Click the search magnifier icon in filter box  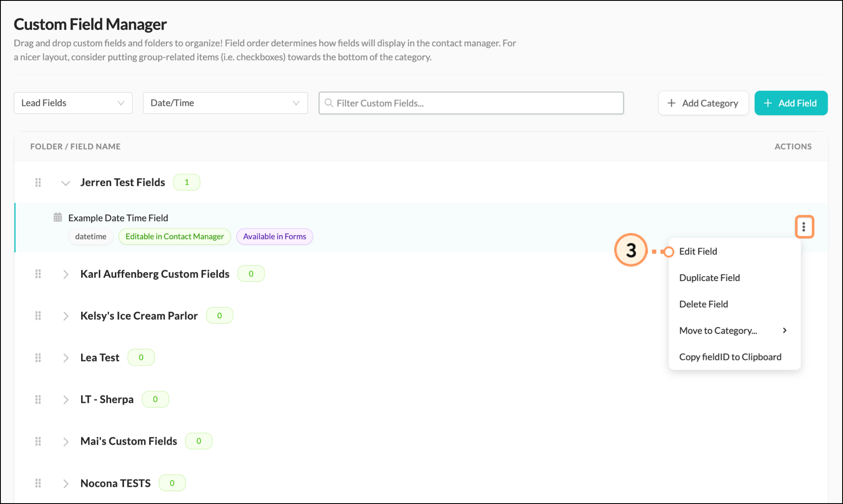click(x=329, y=103)
